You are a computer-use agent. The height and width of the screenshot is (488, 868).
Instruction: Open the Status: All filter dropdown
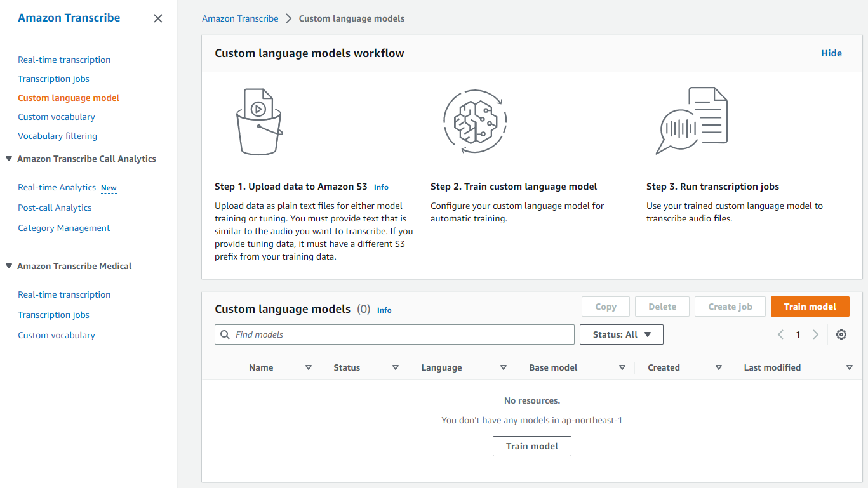(621, 334)
